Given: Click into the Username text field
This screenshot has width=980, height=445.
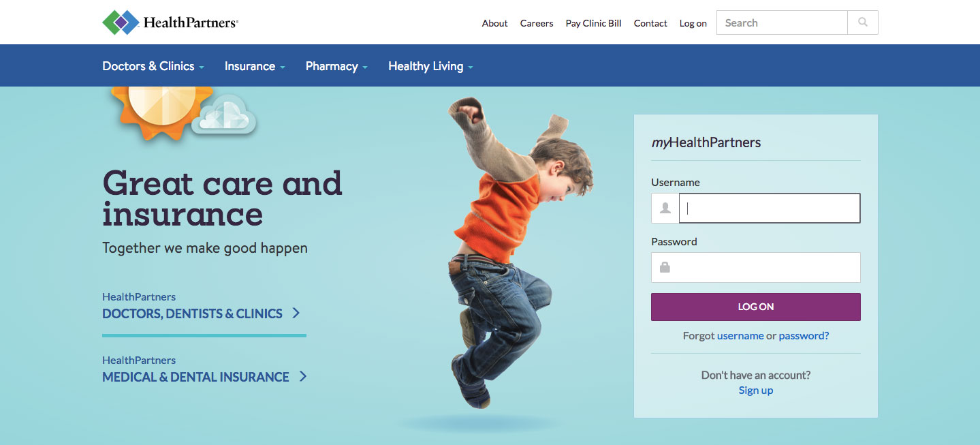Looking at the screenshot, I should point(770,209).
